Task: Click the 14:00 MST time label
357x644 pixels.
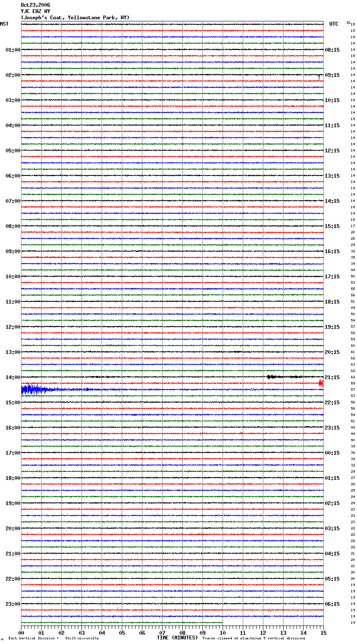Action: (x=13, y=377)
